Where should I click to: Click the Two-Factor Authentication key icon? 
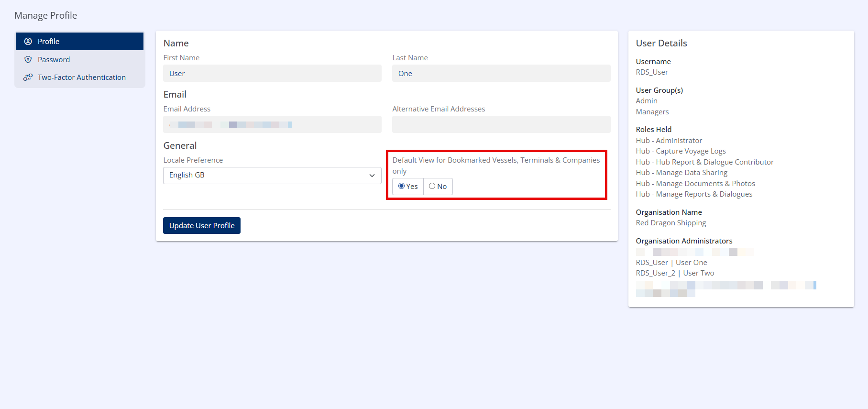coord(28,77)
